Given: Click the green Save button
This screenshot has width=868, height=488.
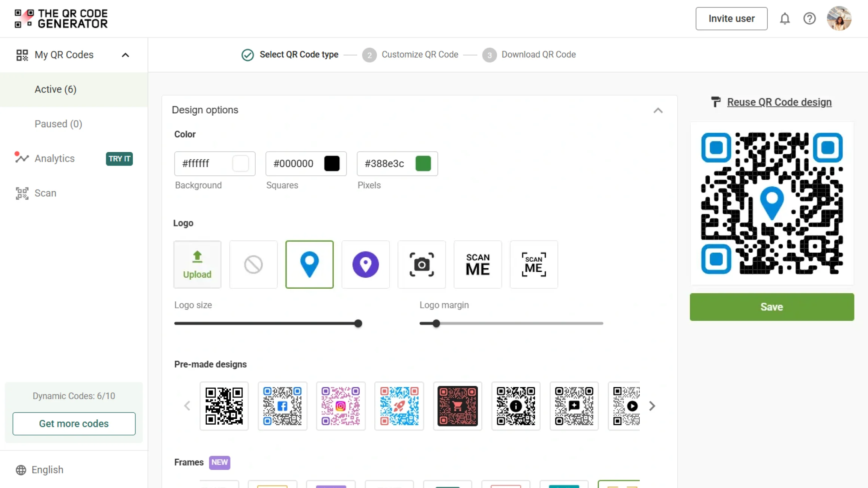Looking at the screenshot, I should (x=772, y=307).
